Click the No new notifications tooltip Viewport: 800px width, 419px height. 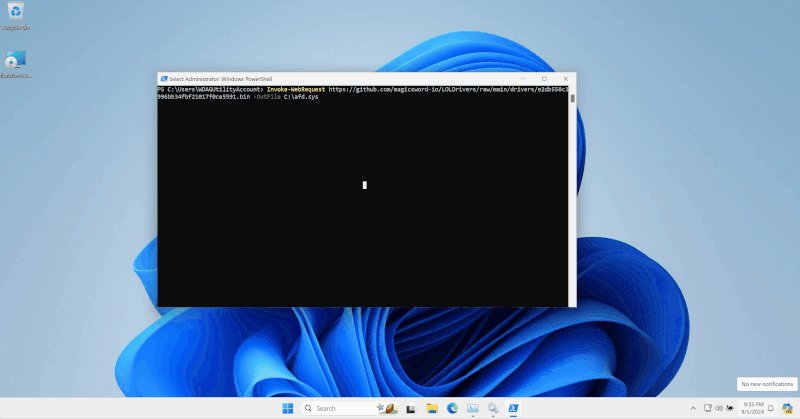pyautogui.click(x=767, y=384)
